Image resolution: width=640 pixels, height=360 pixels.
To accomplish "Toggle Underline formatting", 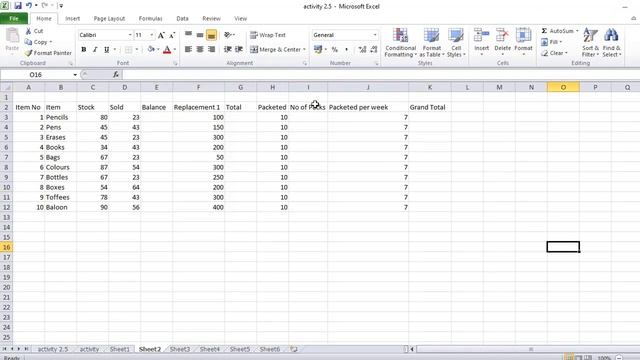I will point(107,49).
